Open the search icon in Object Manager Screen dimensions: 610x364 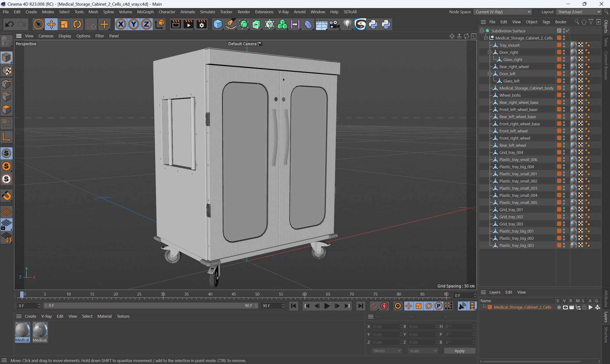click(577, 22)
